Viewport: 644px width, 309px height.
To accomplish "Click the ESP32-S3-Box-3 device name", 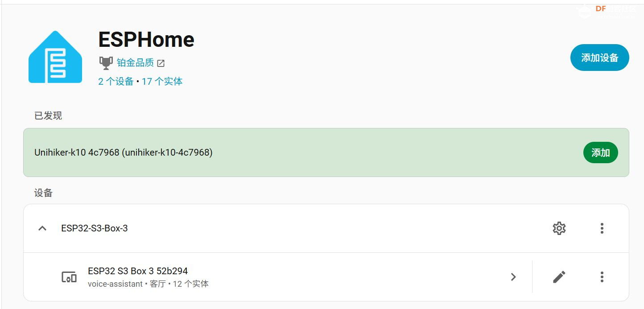I will (95, 228).
